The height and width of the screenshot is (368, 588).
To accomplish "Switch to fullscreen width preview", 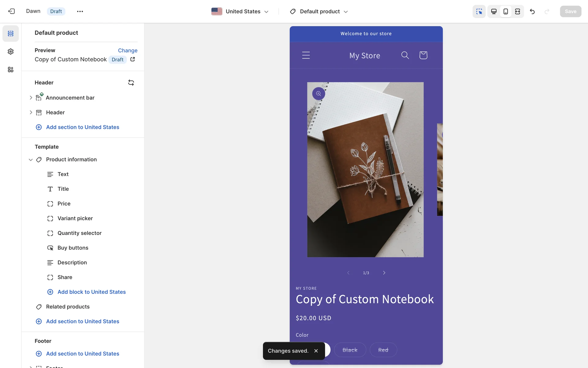I will coord(518,11).
